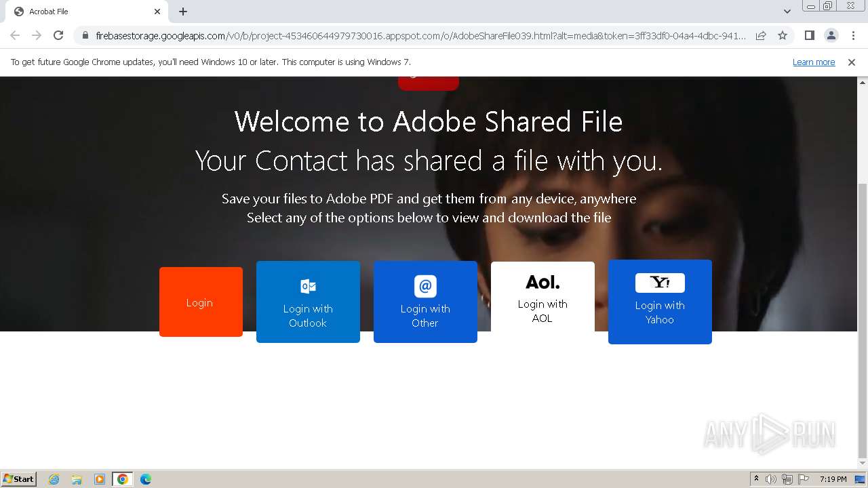Dismiss the Chrome update notification bar
The width and height of the screenshot is (868, 488).
coord(852,62)
